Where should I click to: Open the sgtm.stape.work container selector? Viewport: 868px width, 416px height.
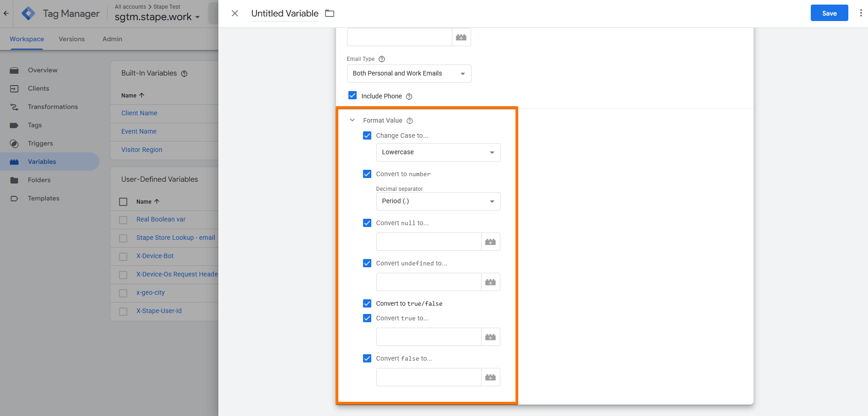(157, 17)
